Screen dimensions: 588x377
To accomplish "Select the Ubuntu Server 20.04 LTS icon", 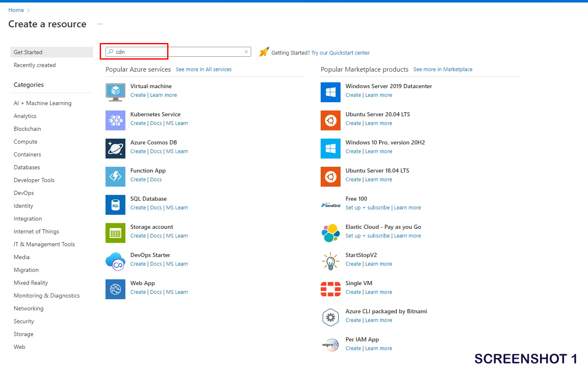I will coord(331,120).
